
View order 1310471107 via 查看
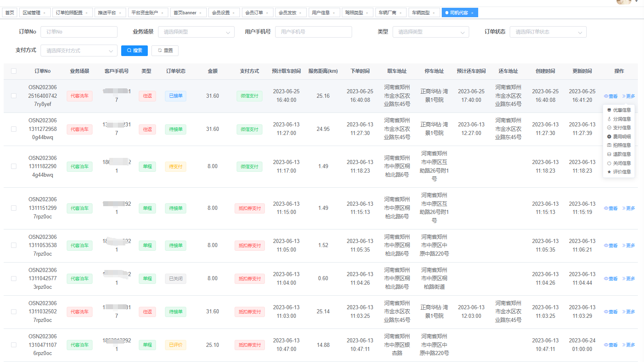point(611,345)
